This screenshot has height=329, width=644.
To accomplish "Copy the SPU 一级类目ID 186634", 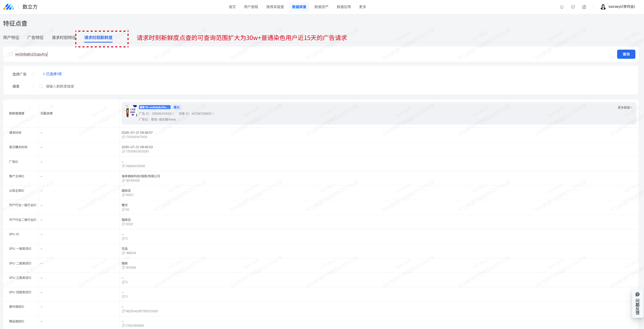I will [x=123, y=253].
